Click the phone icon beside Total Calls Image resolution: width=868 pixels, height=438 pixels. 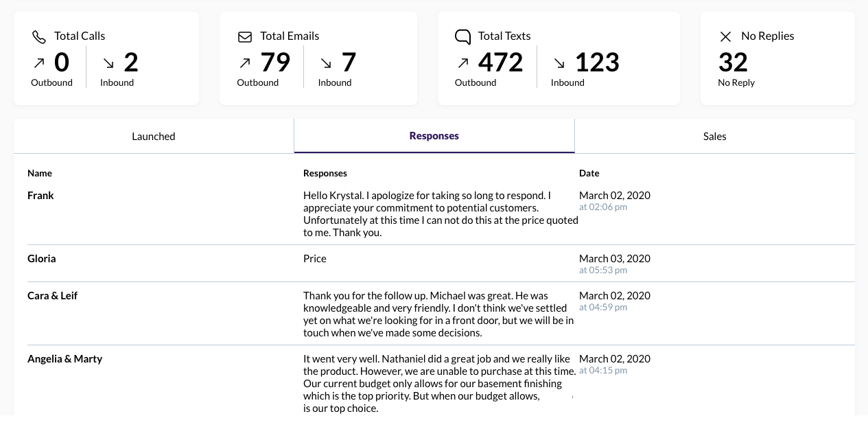[x=39, y=37]
